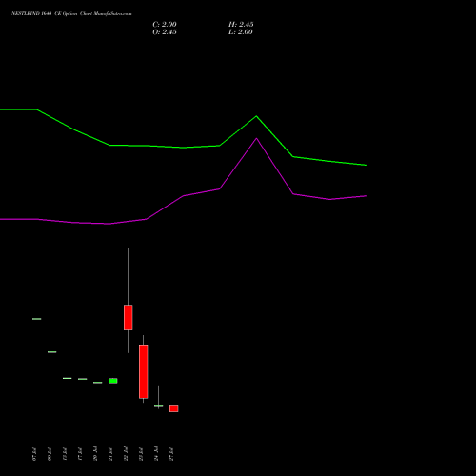
Task: Click the peak of the purple line
Action: pos(256,138)
